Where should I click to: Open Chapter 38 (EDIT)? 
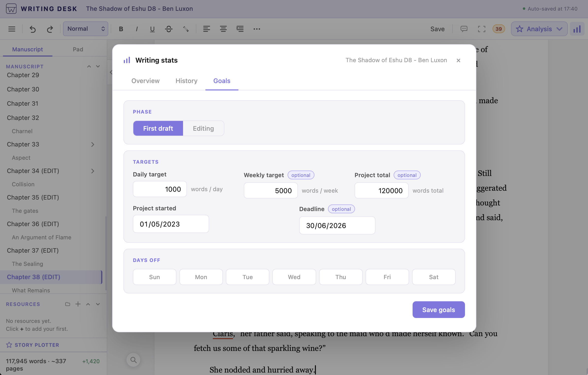coord(51,277)
